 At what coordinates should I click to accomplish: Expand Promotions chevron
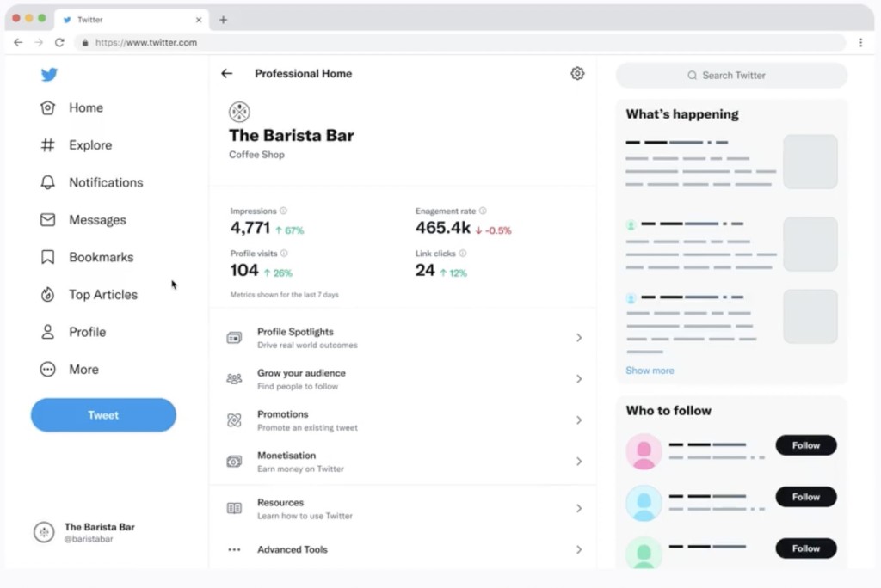pos(579,420)
